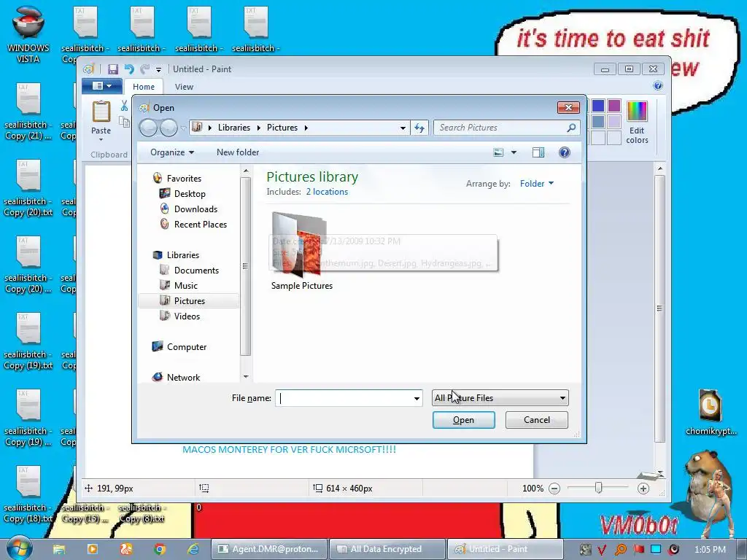Click the Change your view icon
This screenshot has width=747, height=560.
(498, 152)
